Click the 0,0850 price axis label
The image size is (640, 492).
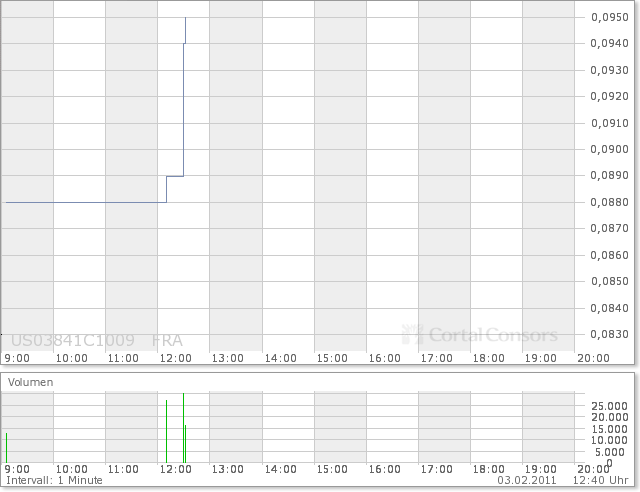609,281
